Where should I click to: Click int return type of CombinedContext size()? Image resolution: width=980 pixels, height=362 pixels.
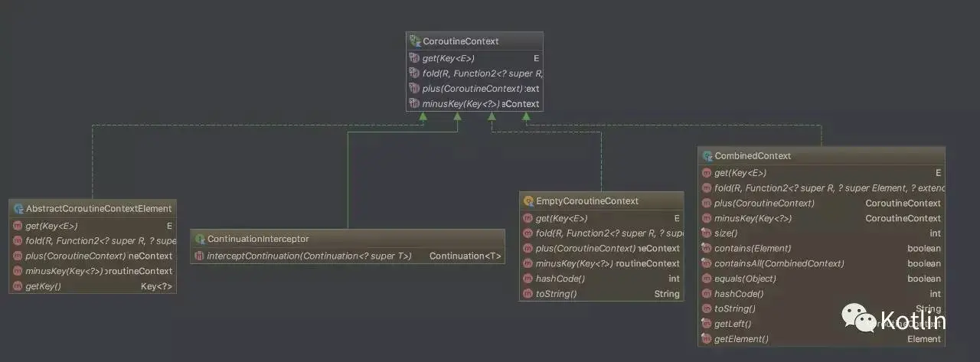(x=936, y=233)
